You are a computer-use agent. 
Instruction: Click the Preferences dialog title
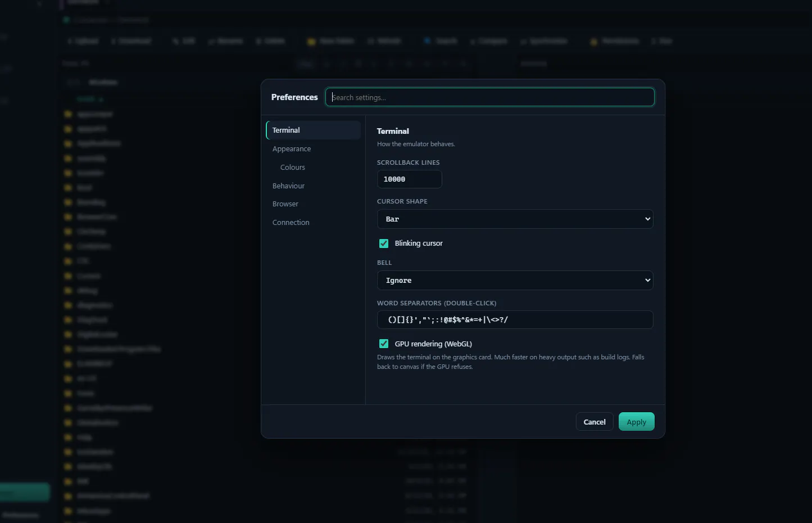coord(294,97)
